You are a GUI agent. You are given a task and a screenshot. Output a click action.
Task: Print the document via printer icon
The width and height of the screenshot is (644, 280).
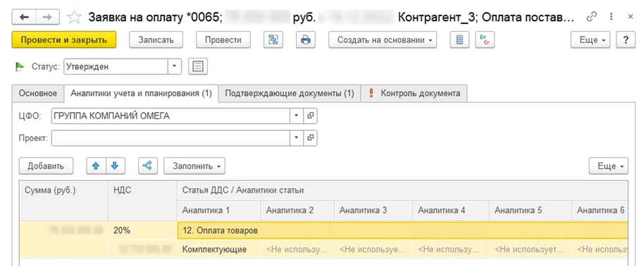(306, 40)
